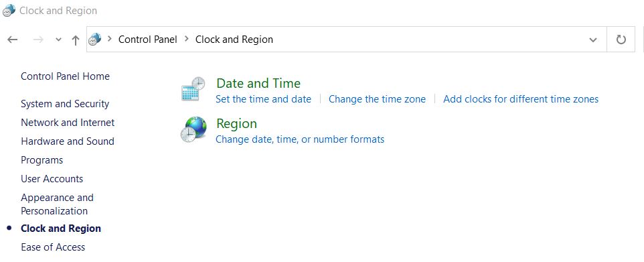Open the Region globe icon
The height and width of the screenshot is (262, 644).
click(193, 129)
